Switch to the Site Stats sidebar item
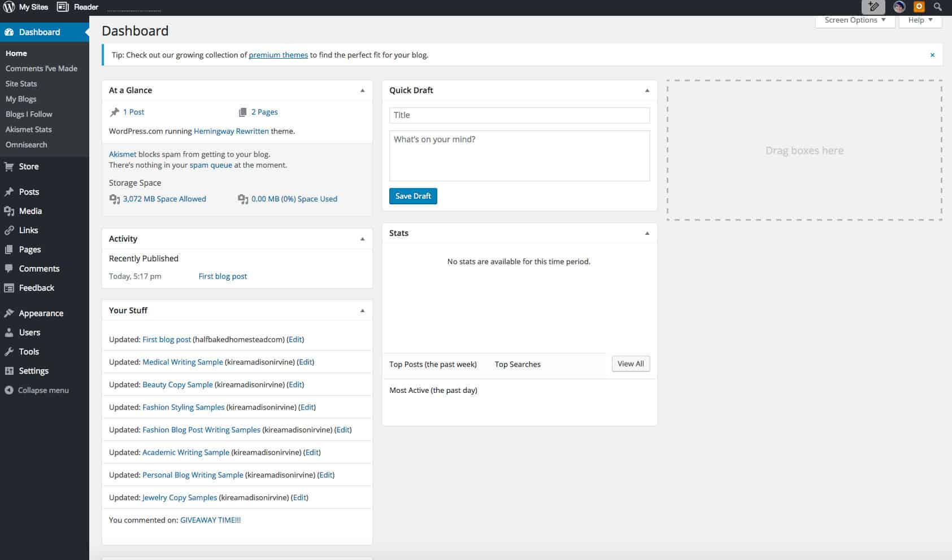Image resolution: width=952 pixels, height=560 pixels. click(x=21, y=83)
